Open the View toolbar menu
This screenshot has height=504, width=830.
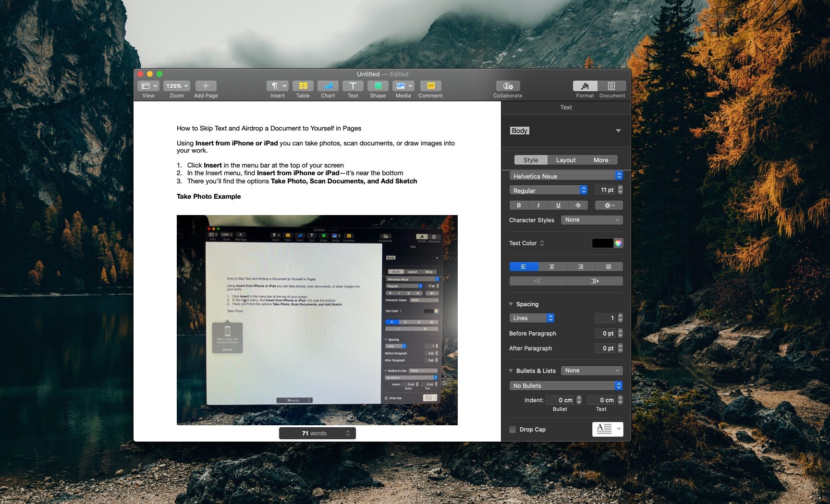pyautogui.click(x=148, y=86)
